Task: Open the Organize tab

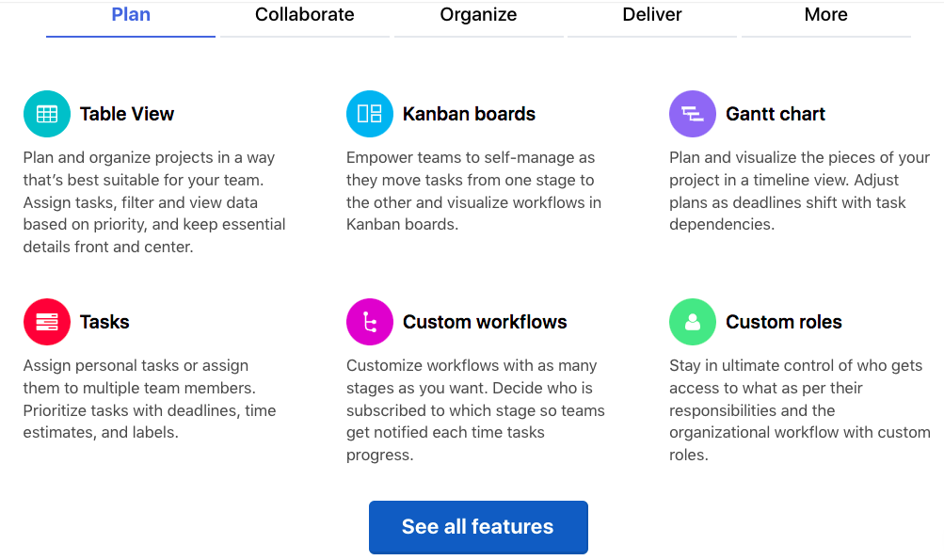Action: 479,15
